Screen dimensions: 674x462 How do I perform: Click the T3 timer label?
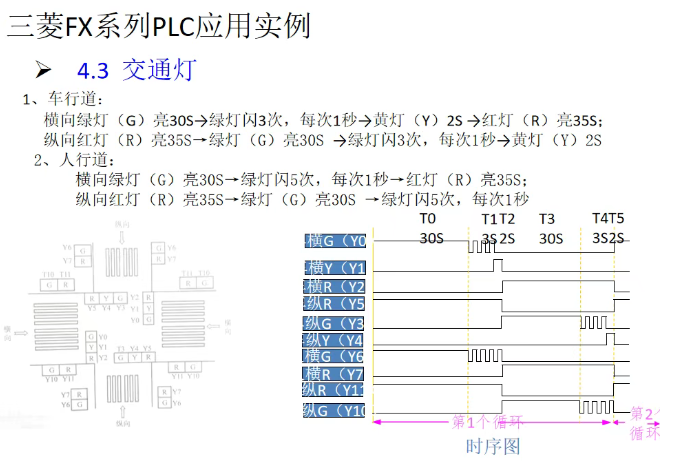tap(547, 219)
